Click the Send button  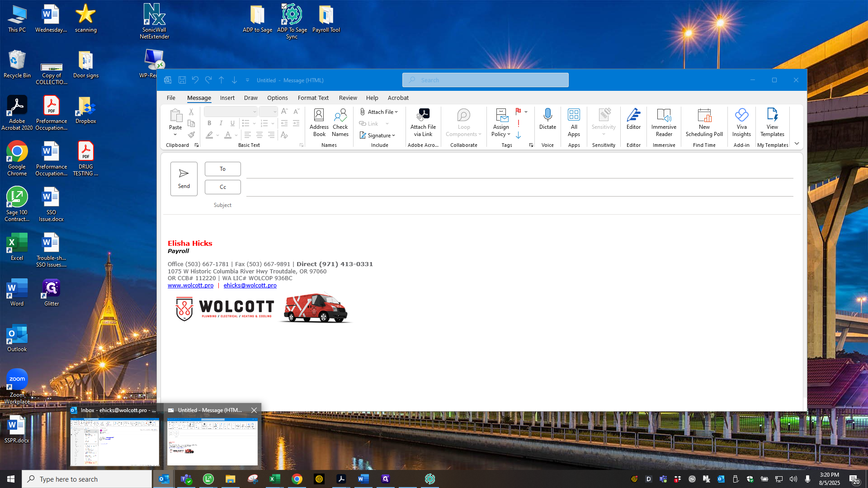184,179
